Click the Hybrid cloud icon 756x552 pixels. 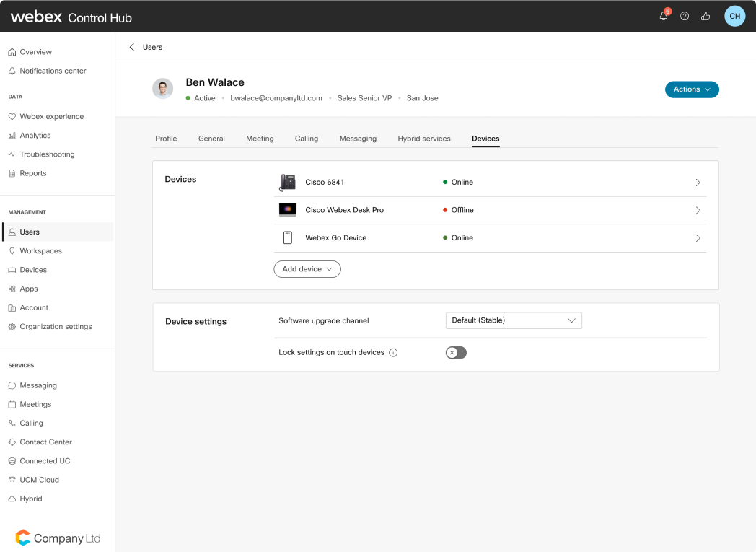click(12, 499)
